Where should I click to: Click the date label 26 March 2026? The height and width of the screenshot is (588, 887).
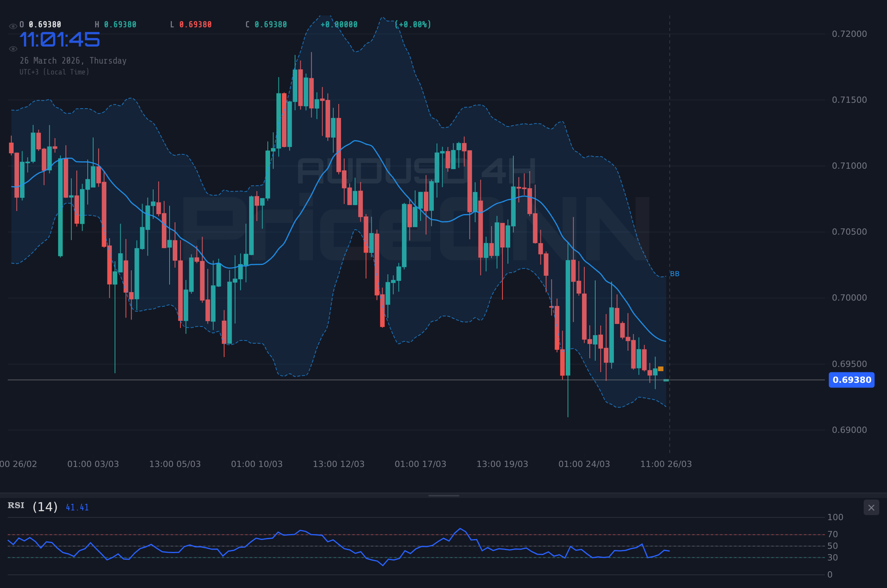tap(73, 61)
